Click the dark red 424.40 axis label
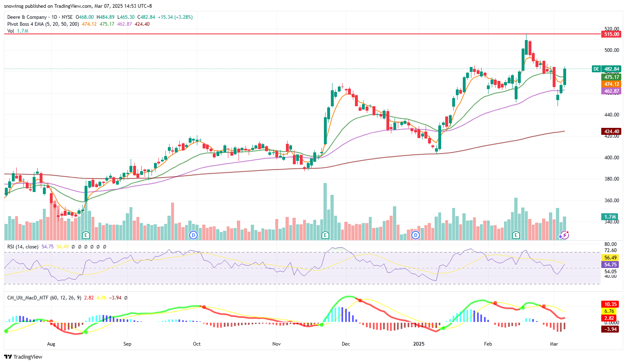The width and height of the screenshot is (627, 364). click(611, 132)
